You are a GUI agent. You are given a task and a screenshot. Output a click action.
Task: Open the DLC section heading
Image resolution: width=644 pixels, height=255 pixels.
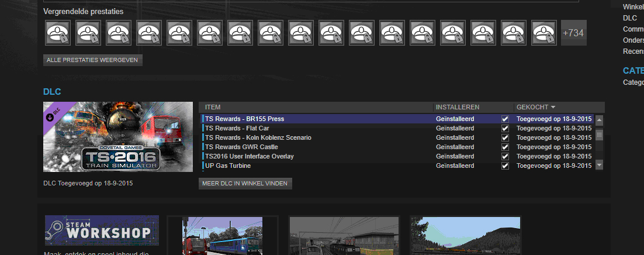coord(52,92)
